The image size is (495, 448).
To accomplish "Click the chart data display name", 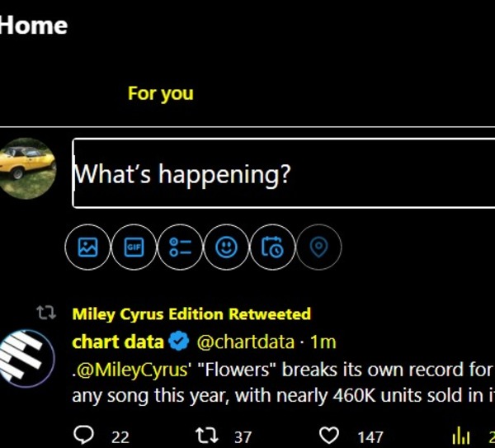I will 118,342.
